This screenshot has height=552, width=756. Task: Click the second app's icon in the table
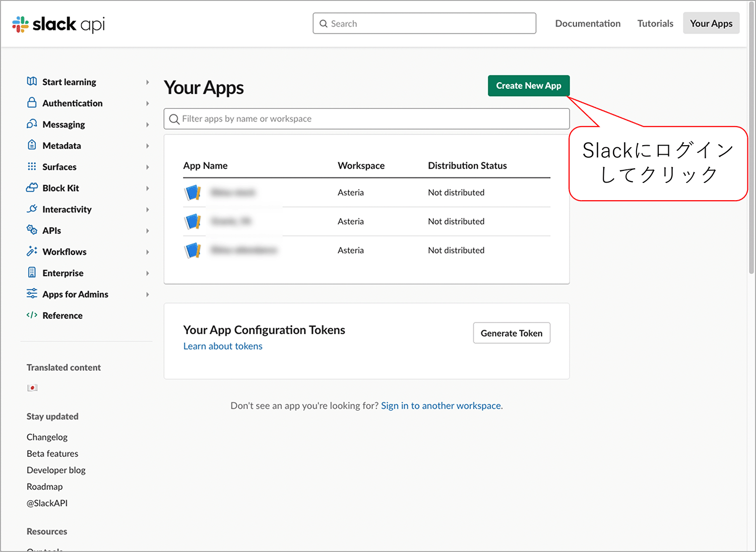[193, 221]
